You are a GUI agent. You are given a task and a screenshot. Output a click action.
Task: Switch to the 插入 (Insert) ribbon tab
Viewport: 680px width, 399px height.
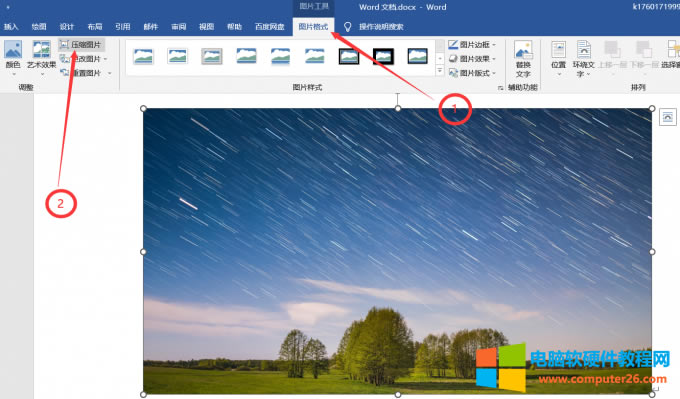(11, 27)
